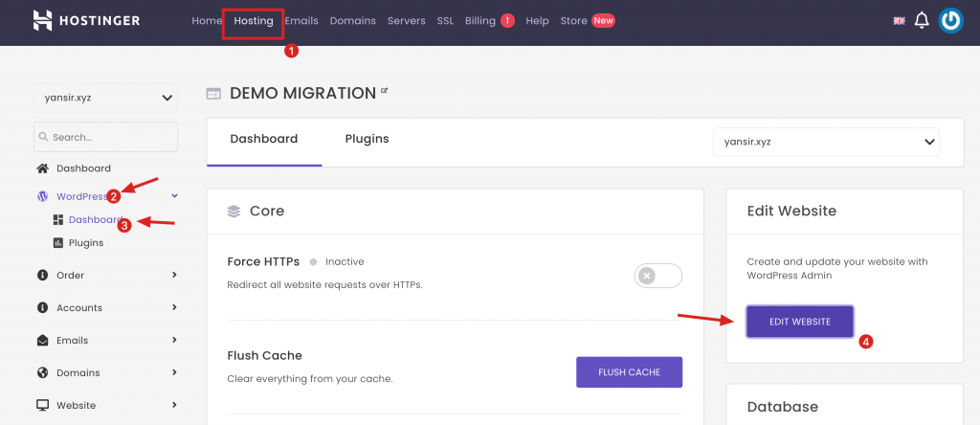Switch to the Plugins tab
This screenshot has height=425, width=980.
[367, 139]
